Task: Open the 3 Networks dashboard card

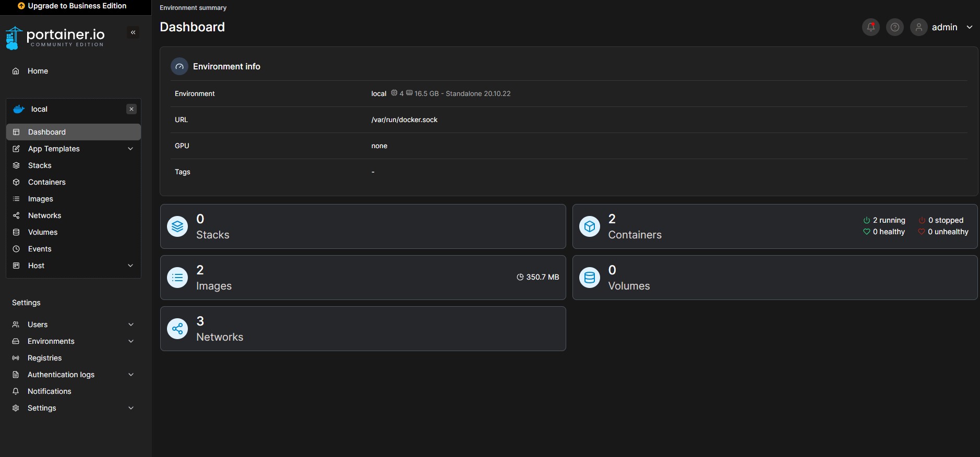Action: [363, 329]
